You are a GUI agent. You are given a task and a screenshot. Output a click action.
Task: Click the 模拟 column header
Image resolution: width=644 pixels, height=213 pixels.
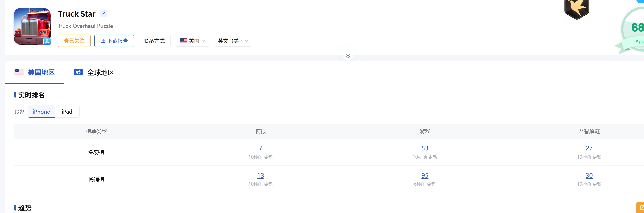(261, 131)
